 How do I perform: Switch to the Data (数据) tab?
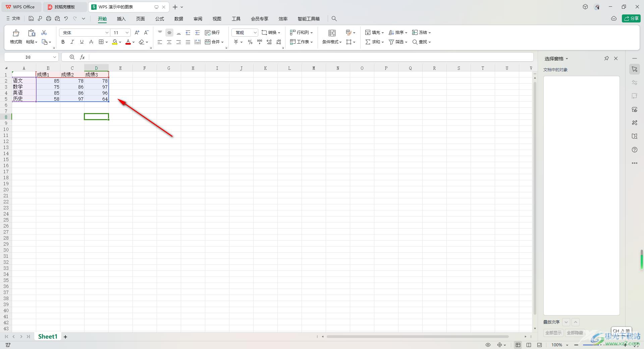pyautogui.click(x=179, y=19)
